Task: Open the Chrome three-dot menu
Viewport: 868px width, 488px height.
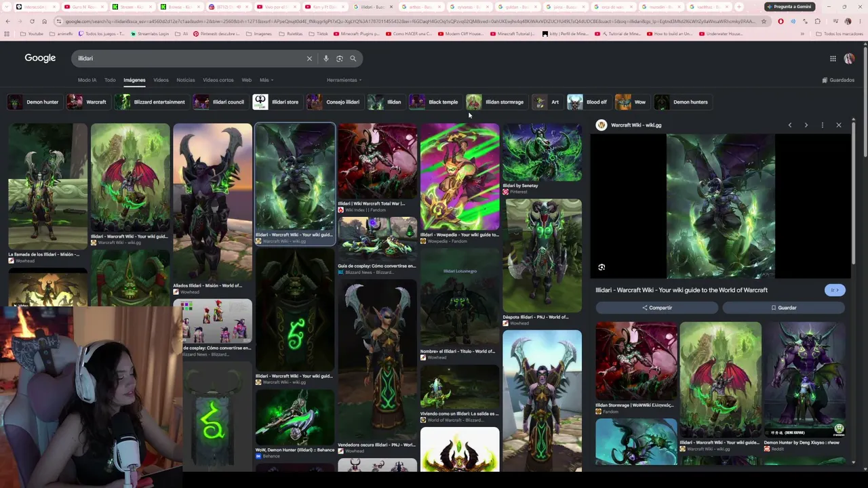Action: tap(859, 21)
